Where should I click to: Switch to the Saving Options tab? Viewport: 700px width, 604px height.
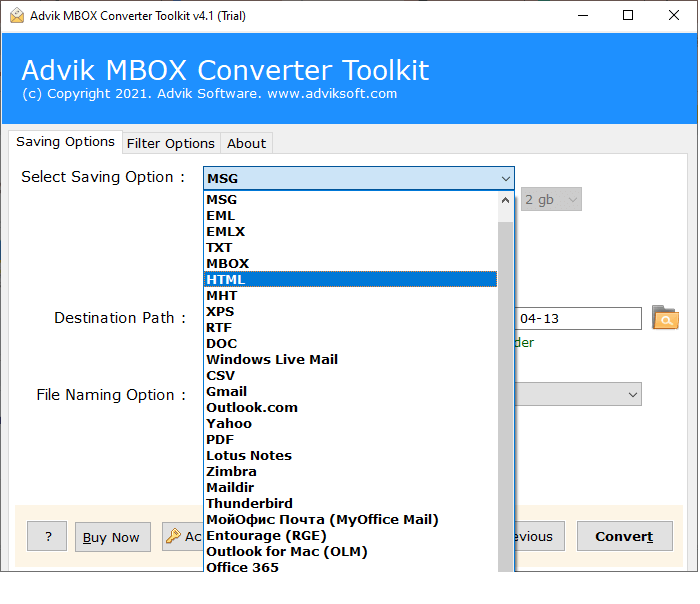point(65,142)
